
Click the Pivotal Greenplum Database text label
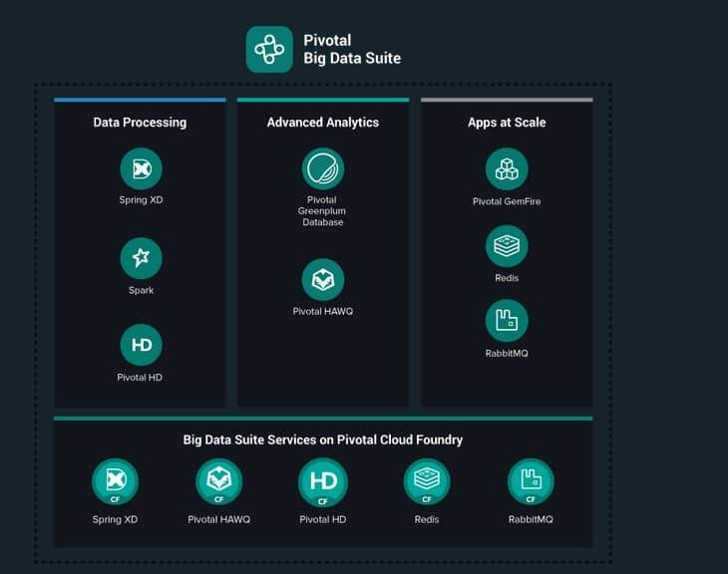coord(323,211)
